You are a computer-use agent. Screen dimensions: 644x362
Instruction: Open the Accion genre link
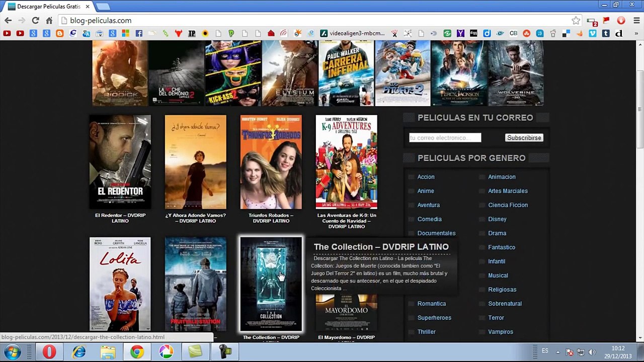426,177
